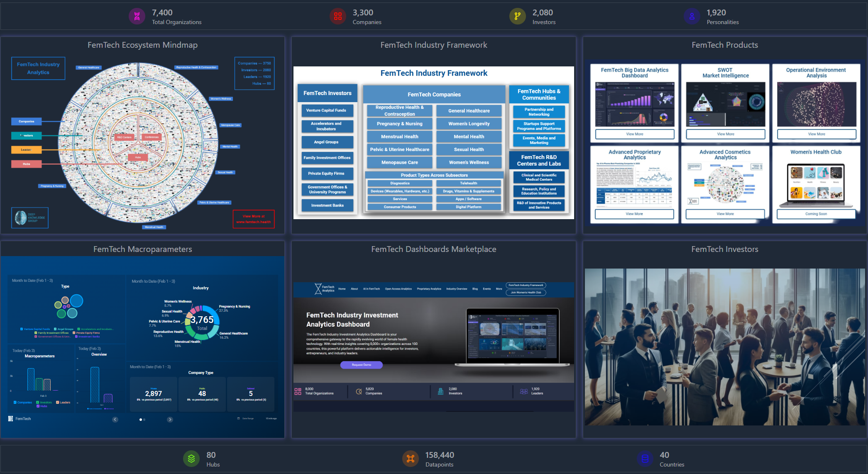Uncheck the Venture Capital Funds legend checkbox

22,329
